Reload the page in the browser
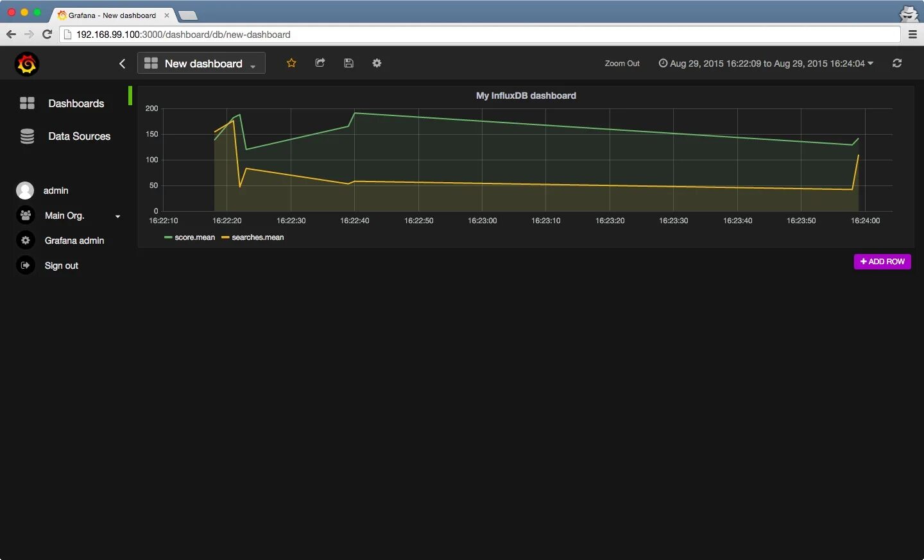The image size is (924, 560). [47, 35]
